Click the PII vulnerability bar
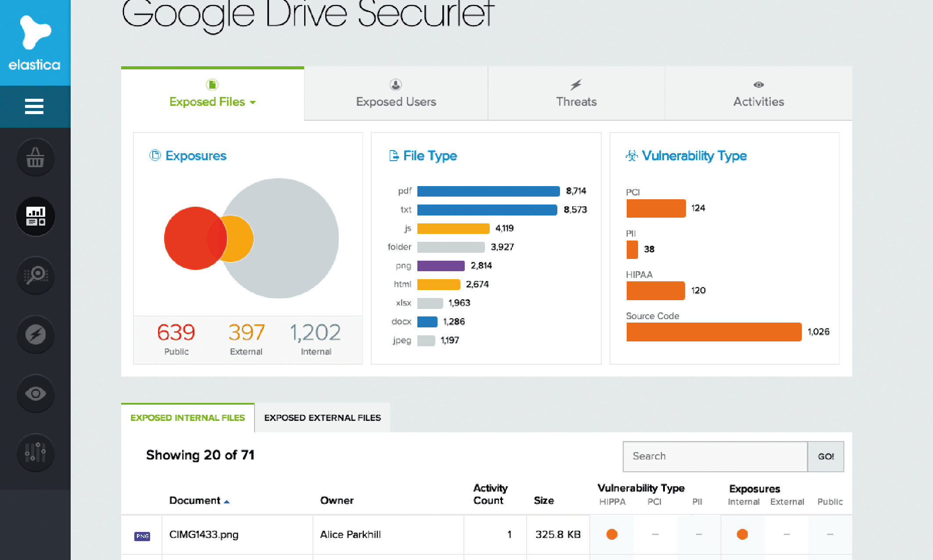933x560 pixels. (632, 249)
